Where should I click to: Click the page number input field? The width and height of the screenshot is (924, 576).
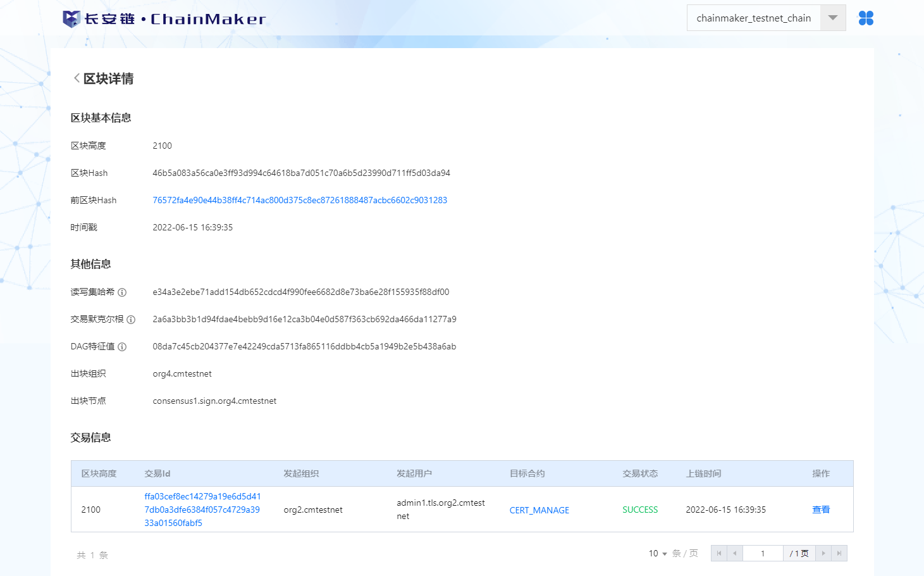pos(763,553)
